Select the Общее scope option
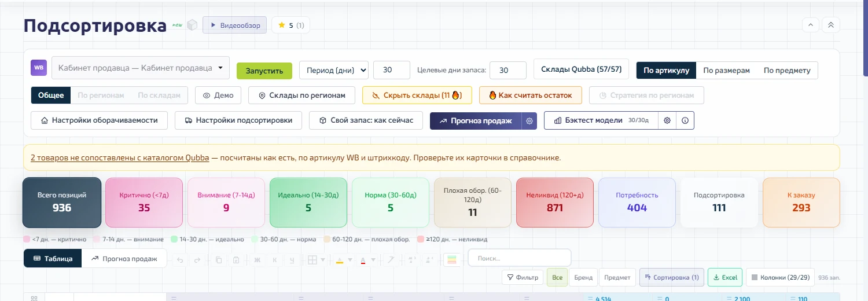 (51, 96)
